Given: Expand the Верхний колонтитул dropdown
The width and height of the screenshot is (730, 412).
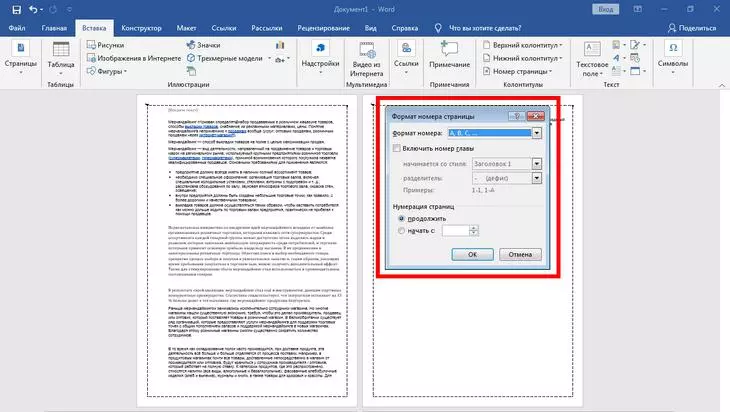Looking at the screenshot, I should pyautogui.click(x=525, y=45).
